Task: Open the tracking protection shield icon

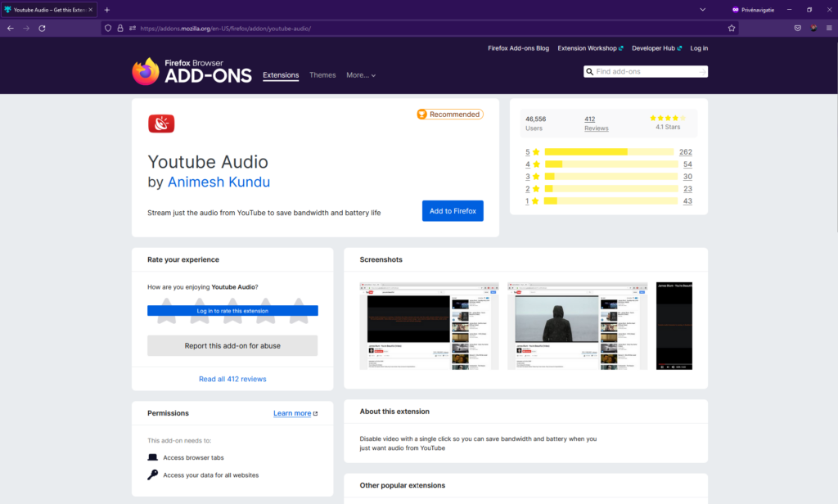Action: click(x=108, y=29)
